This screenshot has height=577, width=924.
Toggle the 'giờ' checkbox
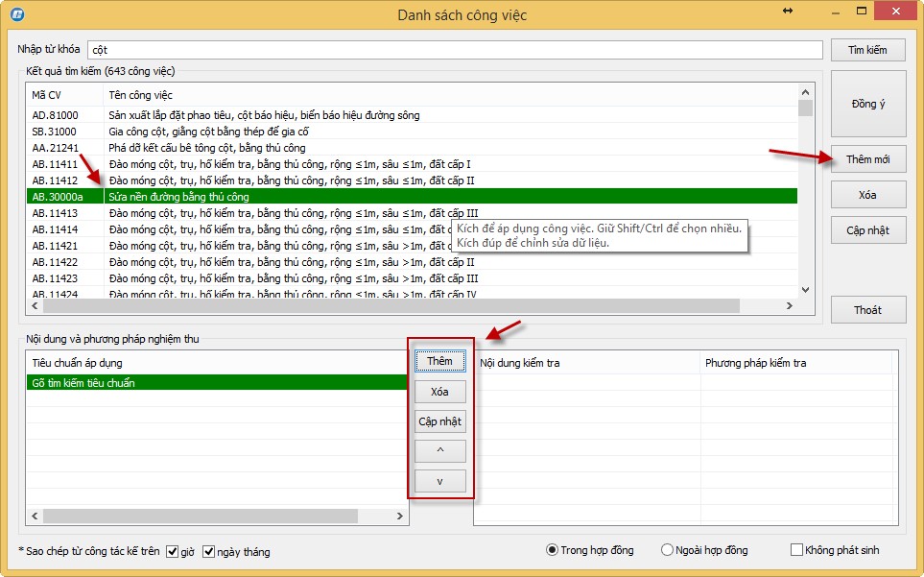click(173, 552)
